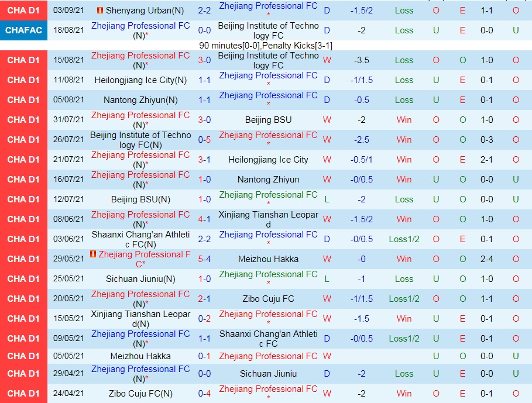The image size is (532, 403).
Task: Click the date 24/04/21
Action: 68,394
